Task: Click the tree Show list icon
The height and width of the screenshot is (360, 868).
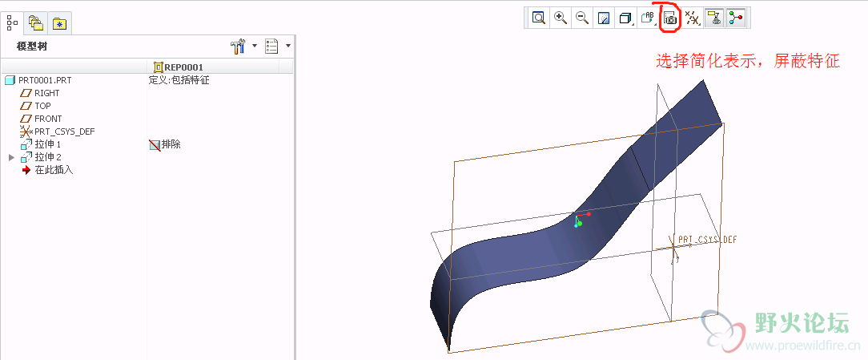Action: click(271, 46)
